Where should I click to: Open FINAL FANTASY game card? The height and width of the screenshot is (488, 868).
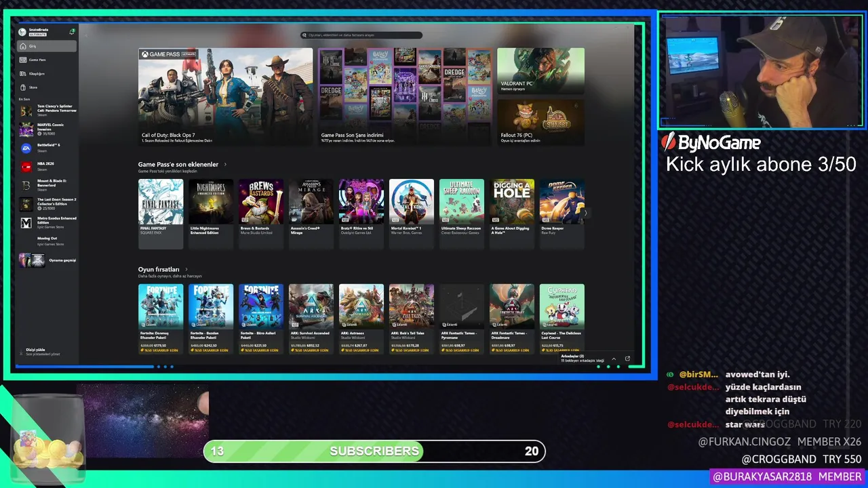point(161,213)
